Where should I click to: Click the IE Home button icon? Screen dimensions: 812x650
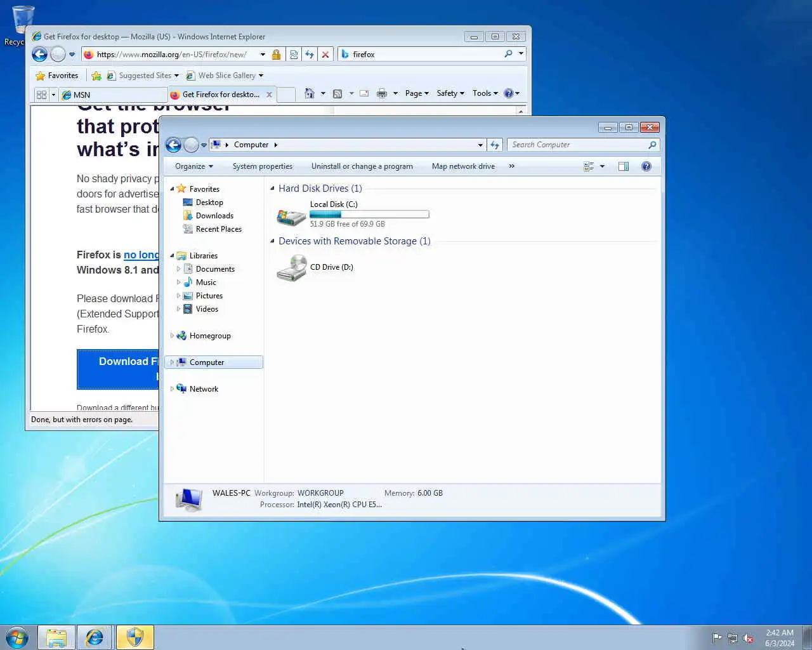pyautogui.click(x=309, y=93)
